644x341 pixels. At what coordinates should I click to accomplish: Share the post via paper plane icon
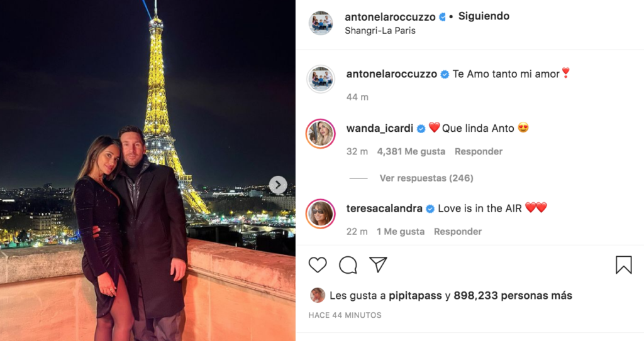click(x=378, y=264)
